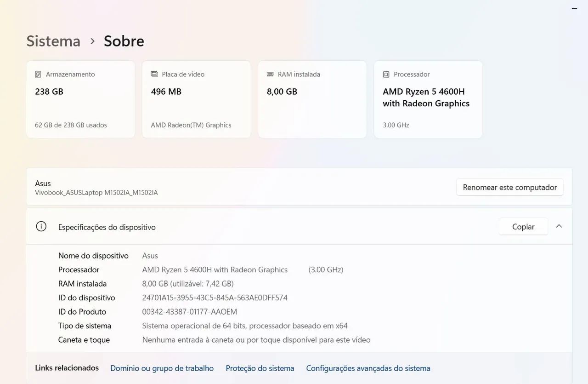Click the Caneta e toque label
Image resolution: width=588 pixels, height=384 pixels.
coord(84,340)
